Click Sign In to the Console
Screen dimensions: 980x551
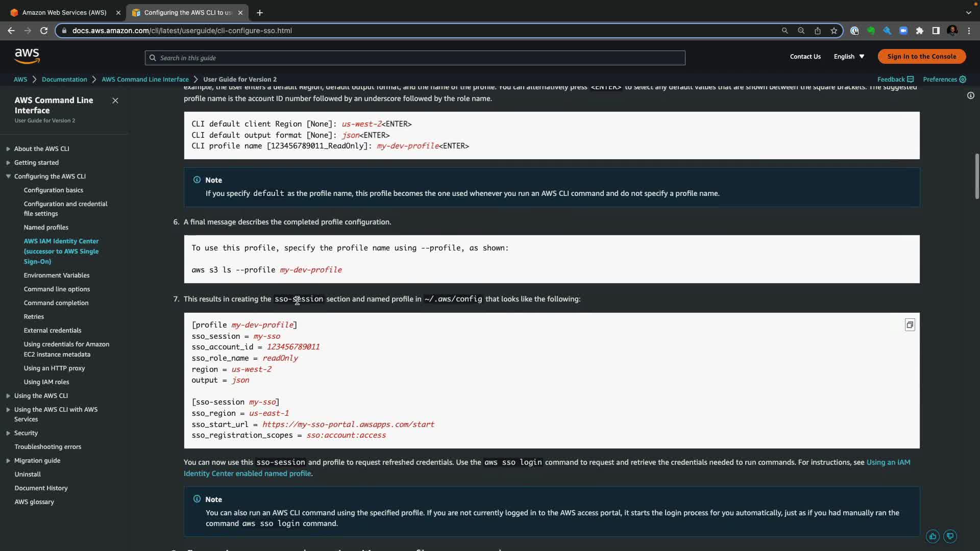click(921, 57)
